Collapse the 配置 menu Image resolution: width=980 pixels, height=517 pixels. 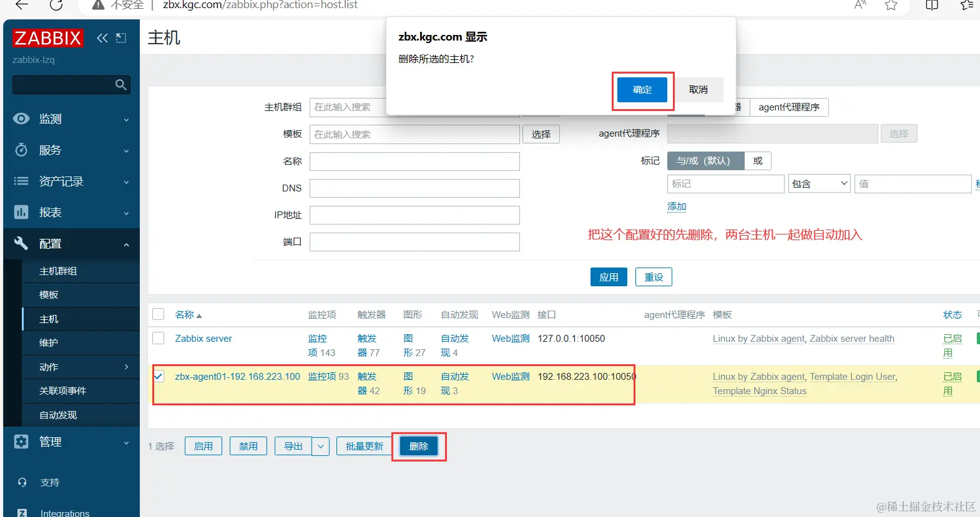(x=126, y=244)
